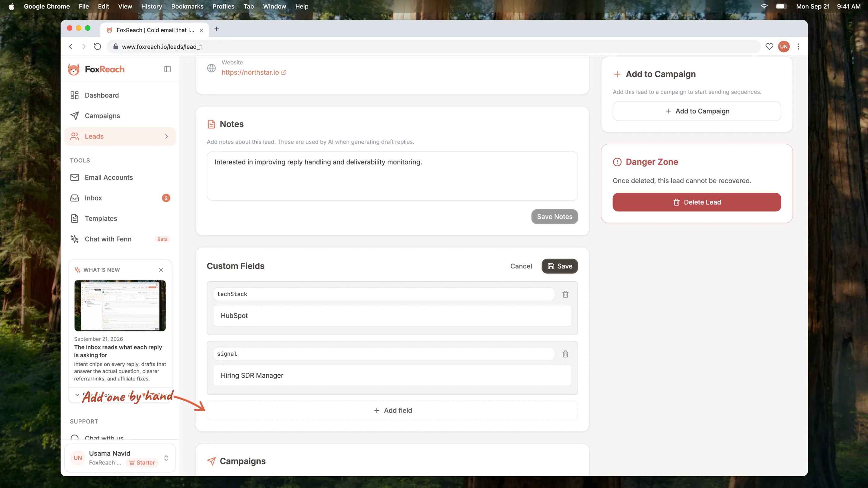The height and width of the screenshot is (488, 868).
Task: Click the Delete Lead button
Action: (x=697, y=202)
